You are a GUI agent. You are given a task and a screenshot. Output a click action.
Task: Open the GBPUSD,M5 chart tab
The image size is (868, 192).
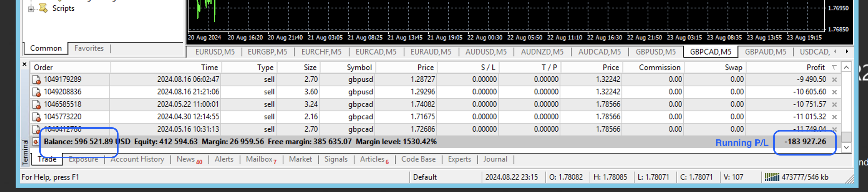click(656, 52)
